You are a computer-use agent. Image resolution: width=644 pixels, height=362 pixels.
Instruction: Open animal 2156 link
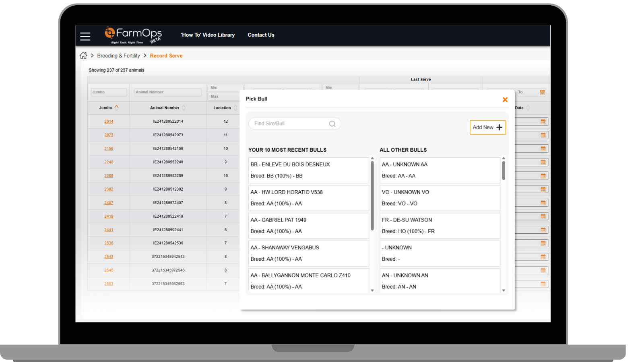coord(109,149)
